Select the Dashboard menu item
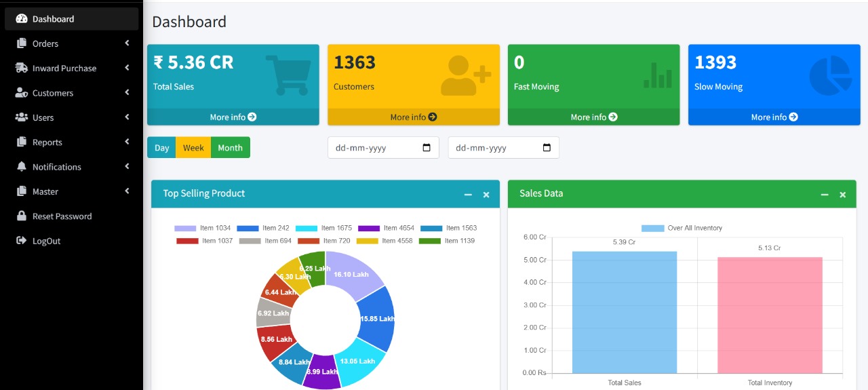The height and width of the screenshot is (390, 868). pyautogui.click(x=72, y=19)
